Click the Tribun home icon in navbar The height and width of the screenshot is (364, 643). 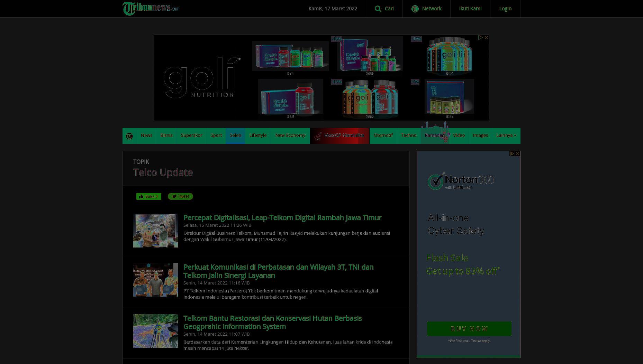[129, 136]
